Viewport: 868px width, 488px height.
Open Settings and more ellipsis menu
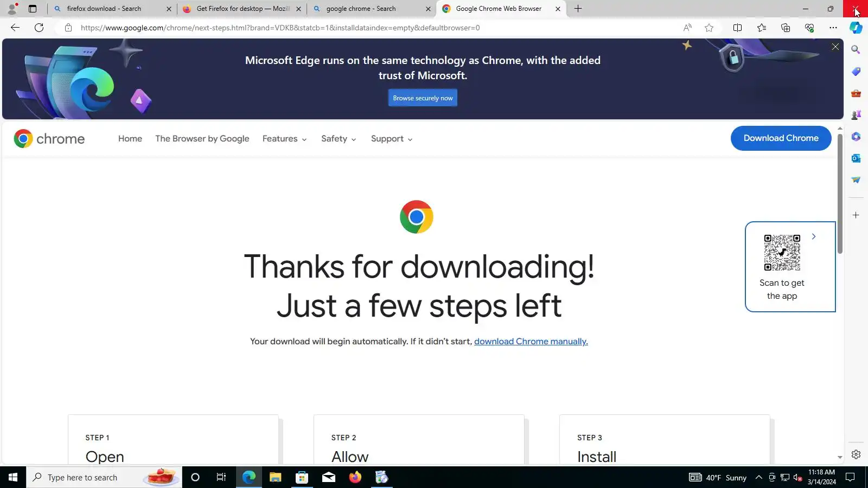coord(833,28)
